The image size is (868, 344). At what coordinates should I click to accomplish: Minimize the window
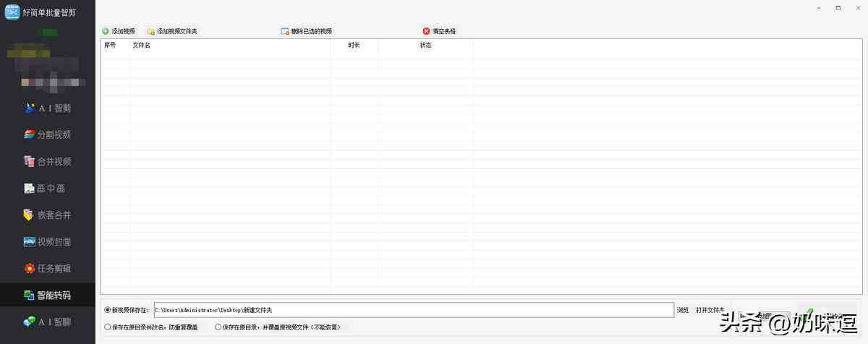818,7
